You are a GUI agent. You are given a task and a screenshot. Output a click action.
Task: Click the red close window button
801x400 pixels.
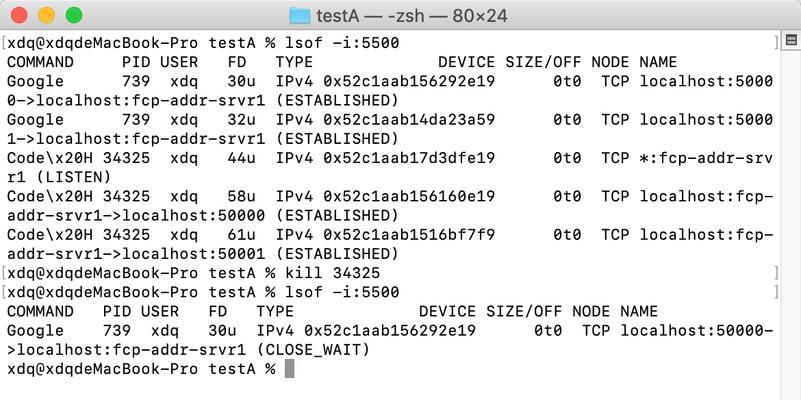pos(19,15)
